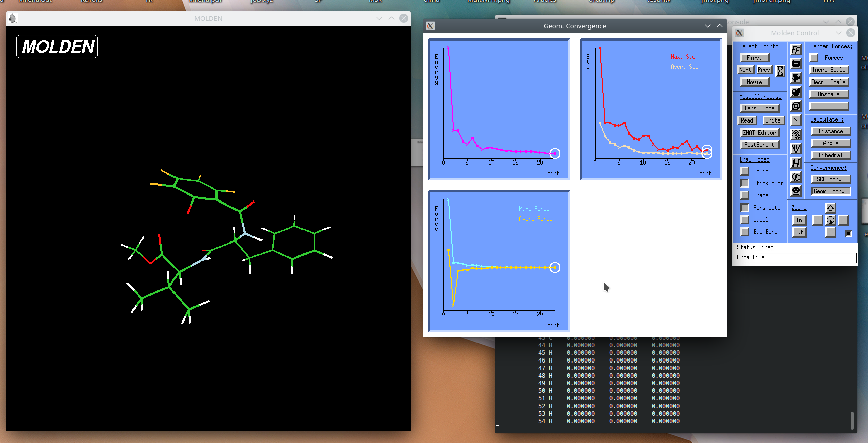Click the penguin icon in MOLDEN titlebar
868x443 pixels.
pyautogui.click(x=13, y=18)
